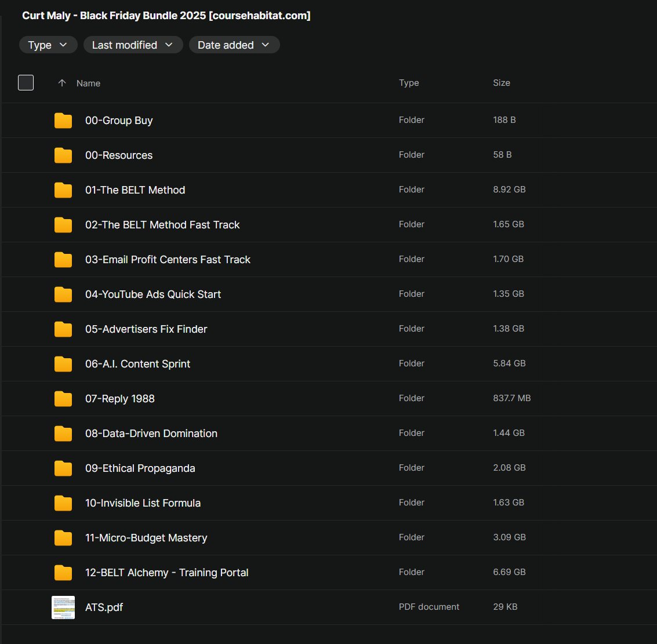Sort files by the Type column header
The image size is (657, 644).
(x=409, y=83)
